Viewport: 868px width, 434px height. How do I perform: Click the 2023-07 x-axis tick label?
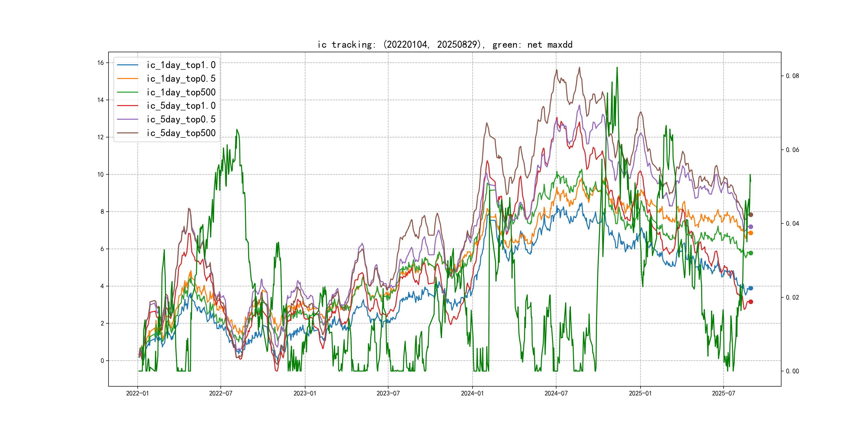point(388,393)
